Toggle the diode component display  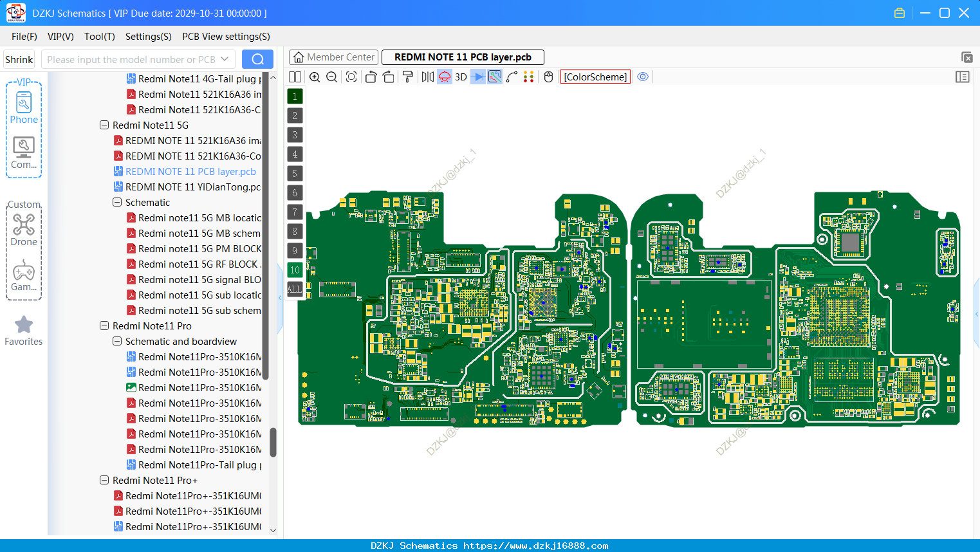coord(478,77)
